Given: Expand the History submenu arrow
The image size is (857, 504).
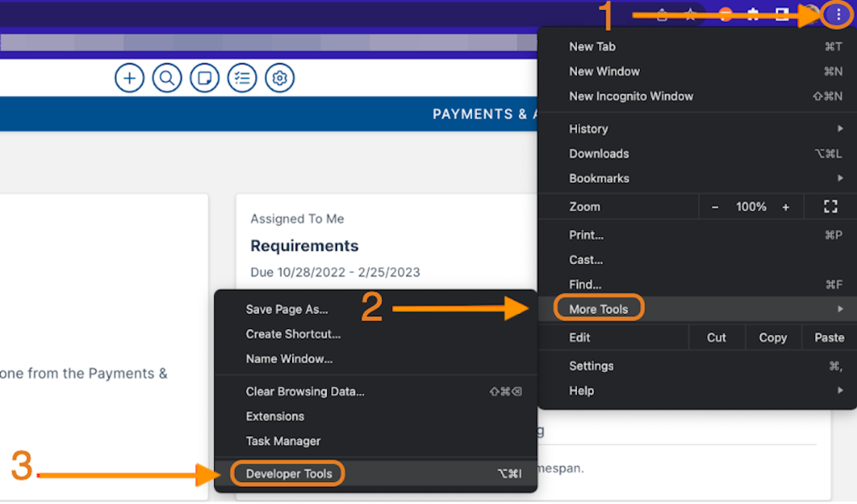Looking at the screenshot, I should [841, 128].
